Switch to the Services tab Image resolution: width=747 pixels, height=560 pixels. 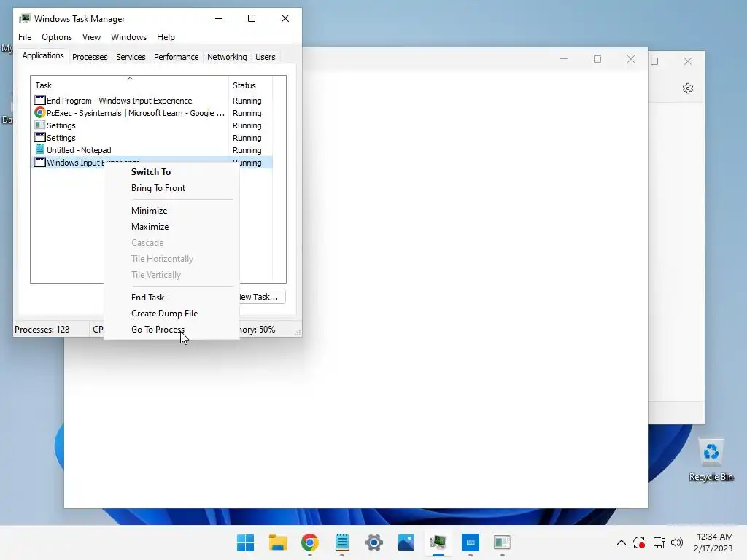point(131,57)
